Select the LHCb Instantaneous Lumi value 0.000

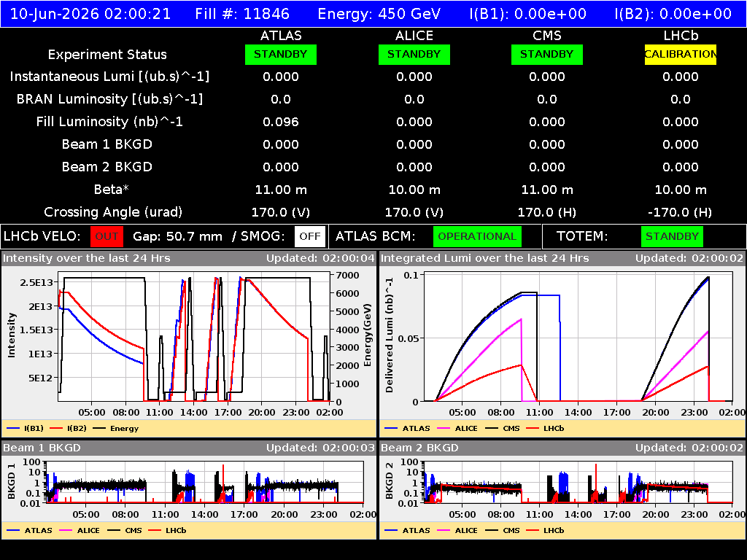coord(681,77)
